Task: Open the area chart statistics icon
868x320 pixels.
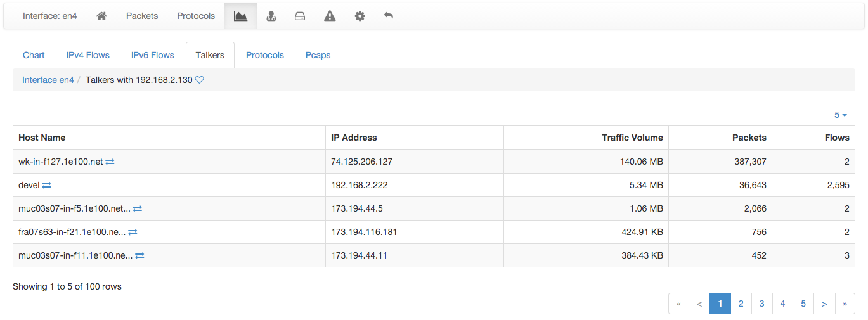Action: pos(240,16)
